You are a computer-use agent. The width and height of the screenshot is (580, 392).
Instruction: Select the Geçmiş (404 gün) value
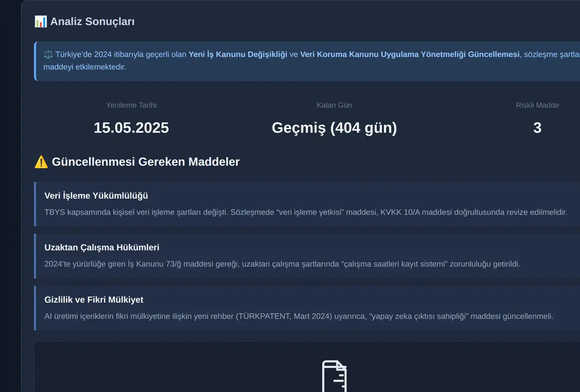coord(334,128)
